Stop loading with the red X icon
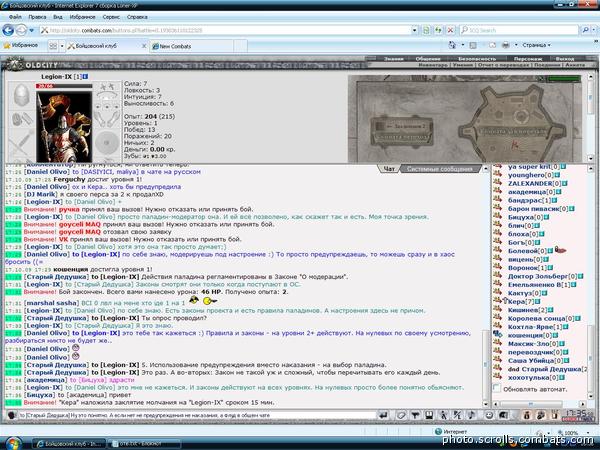The image size is (600, 450). click(x=451, y=30)
